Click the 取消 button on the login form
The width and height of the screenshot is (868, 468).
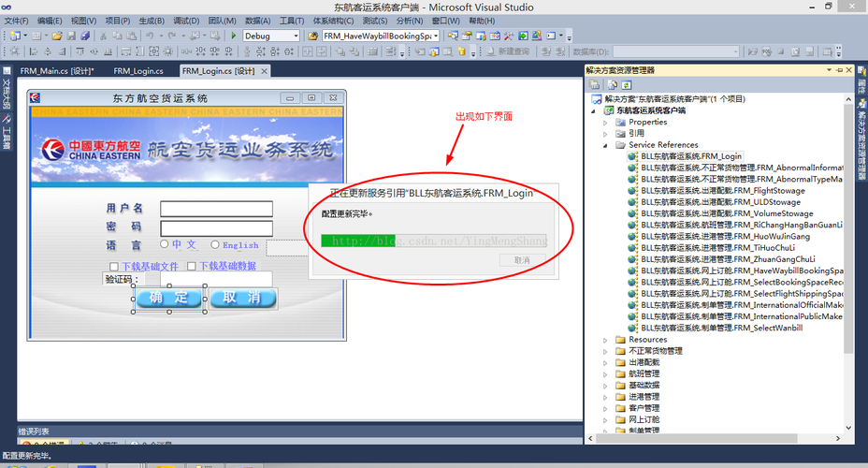pyautogui.click(x=242, y=298)
